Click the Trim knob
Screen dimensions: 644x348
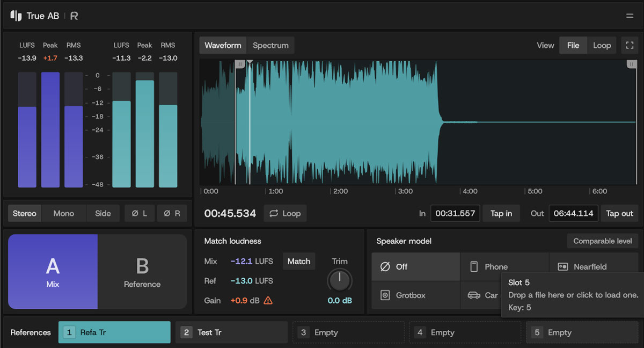pos(340,280)
